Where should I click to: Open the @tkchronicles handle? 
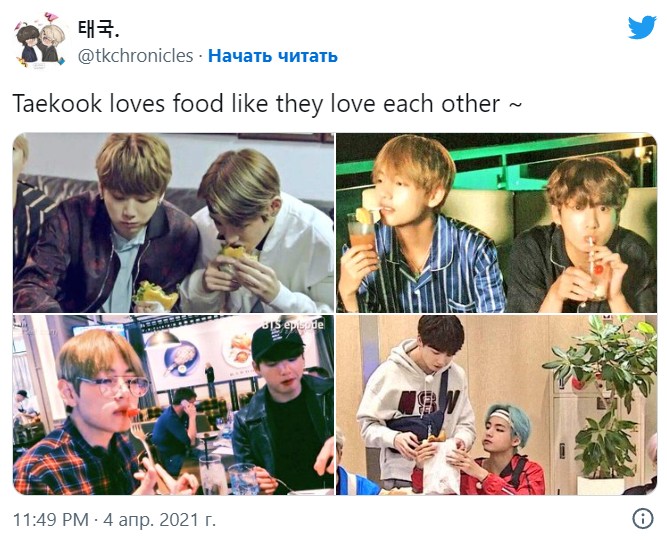click(x=135, y=56)
